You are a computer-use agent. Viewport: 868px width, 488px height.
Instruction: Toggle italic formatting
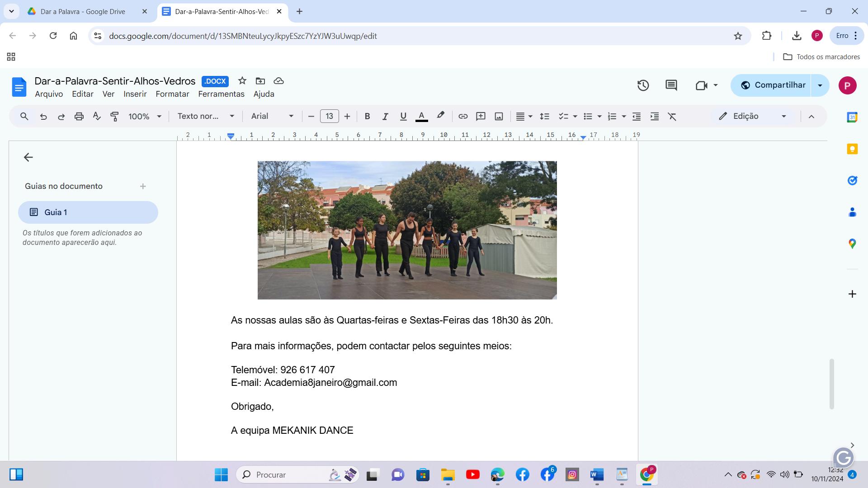tap(385, 116)
